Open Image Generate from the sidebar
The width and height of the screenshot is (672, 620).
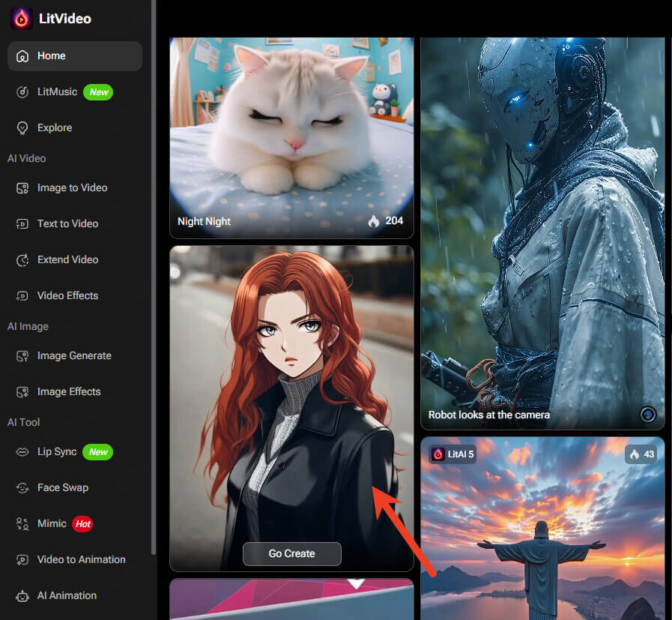click(x=73, y=356)
